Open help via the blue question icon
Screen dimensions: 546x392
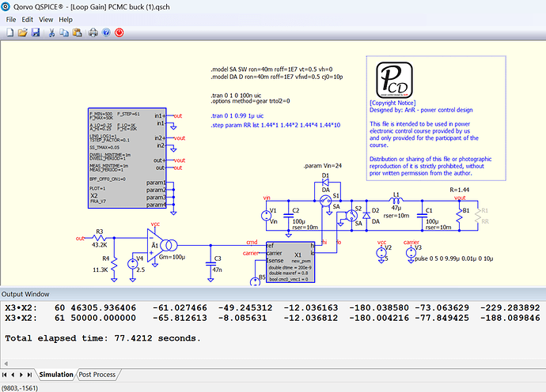tap(105, 32)
